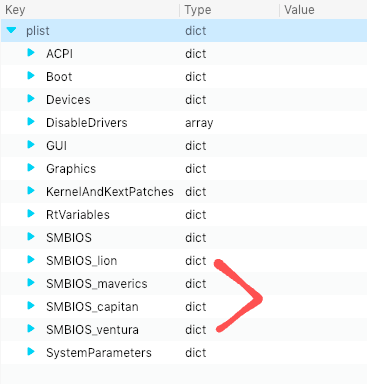Select the SMBIOS_capitan key name
367x384 pixels.
coord(92,307)
